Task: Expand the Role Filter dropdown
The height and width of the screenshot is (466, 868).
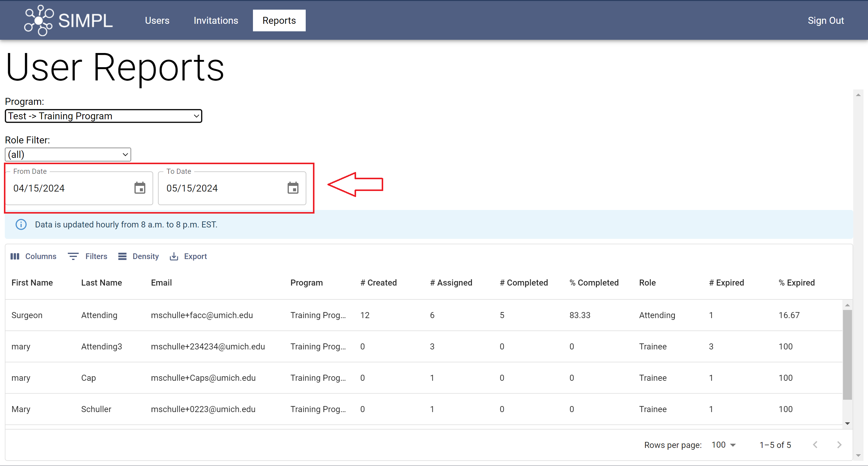Action: tap(68, 155)
